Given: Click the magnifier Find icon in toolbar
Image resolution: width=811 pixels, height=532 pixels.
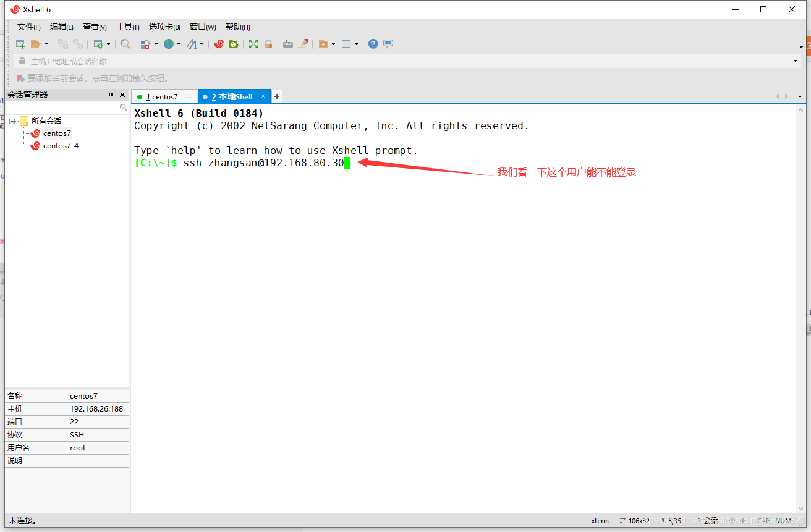Looking at the screenshot, I should 125,44.
